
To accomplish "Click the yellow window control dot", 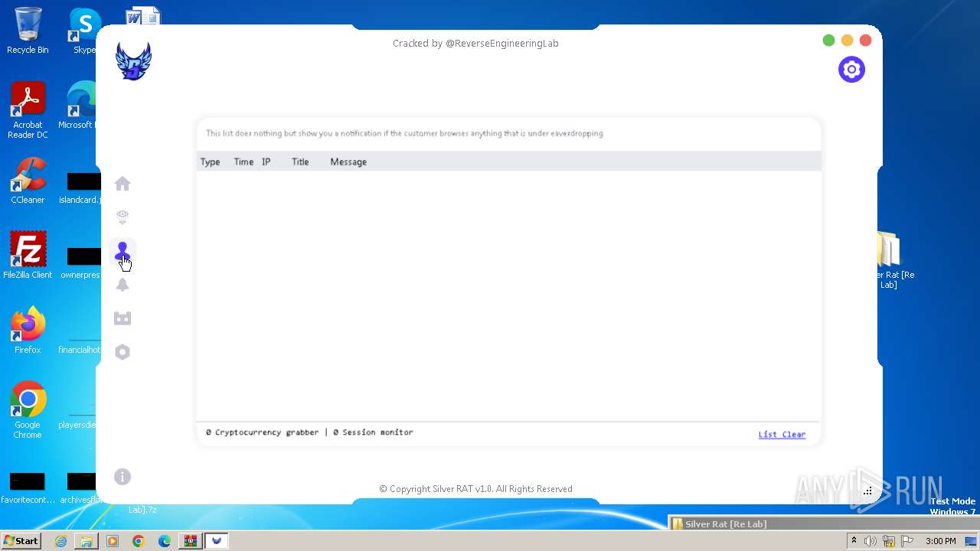I will (847, 41).
